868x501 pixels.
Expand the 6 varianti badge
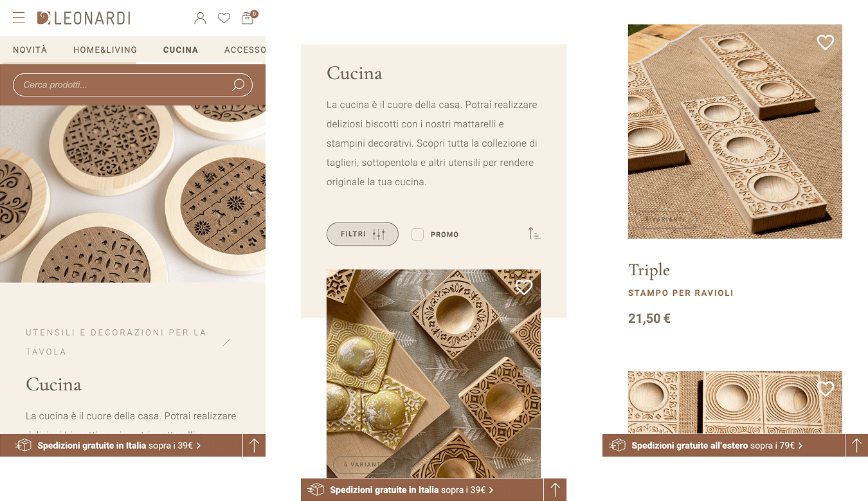point(364,464)
